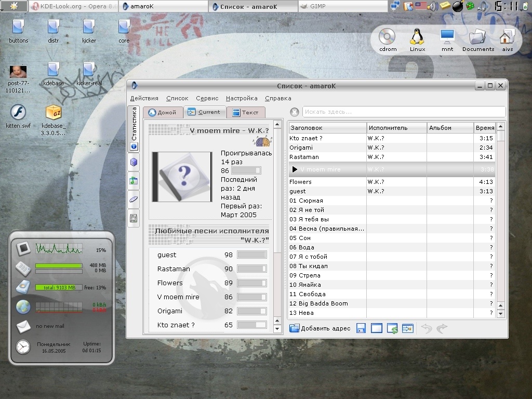Click the clear playlist blank window icon
This screenshot has width=532, height=399.
point(376,328)
